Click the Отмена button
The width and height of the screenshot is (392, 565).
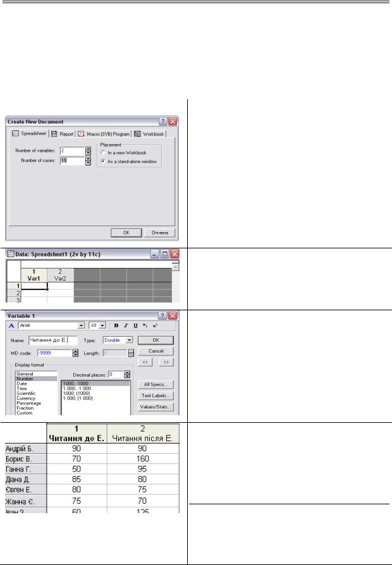tap(160, 233)
